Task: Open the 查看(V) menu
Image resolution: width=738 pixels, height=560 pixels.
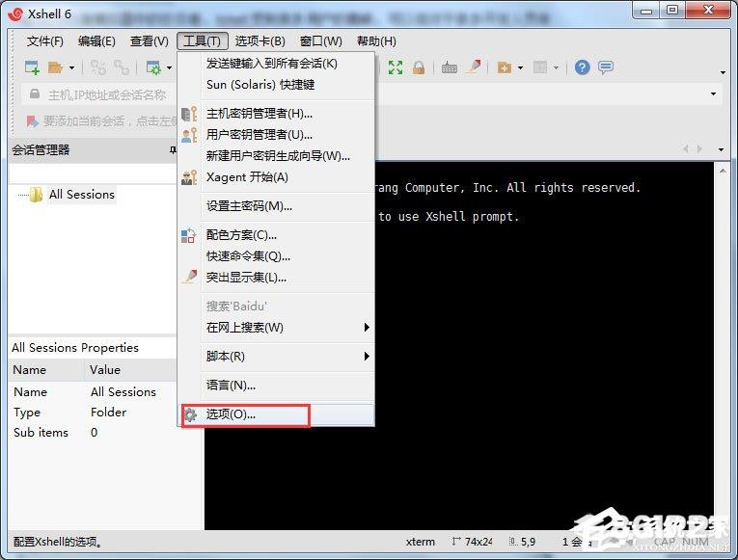Action: (149, 41)
